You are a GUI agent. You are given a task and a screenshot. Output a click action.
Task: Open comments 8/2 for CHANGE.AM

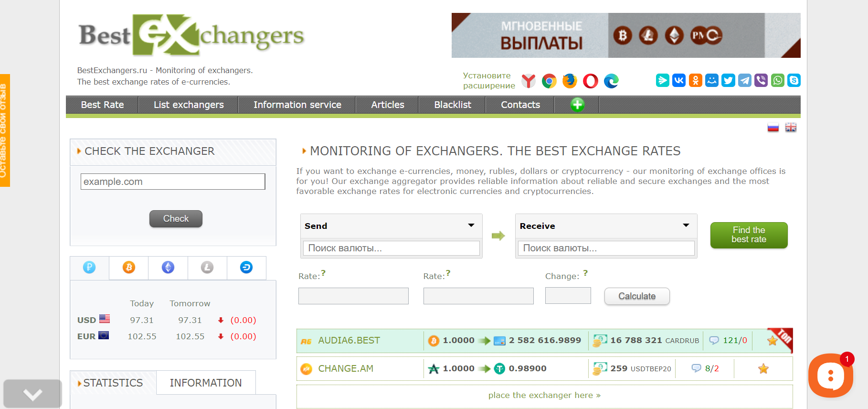tap(705, 369)
